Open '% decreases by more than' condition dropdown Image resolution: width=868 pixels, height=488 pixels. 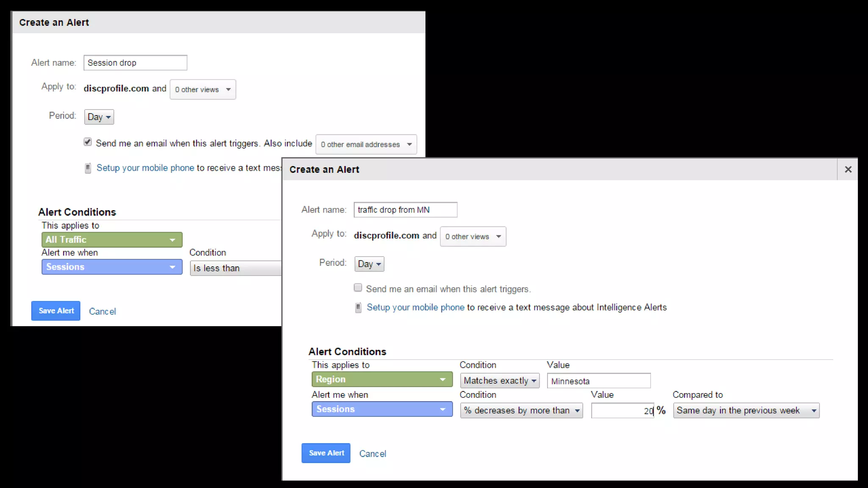521,410
